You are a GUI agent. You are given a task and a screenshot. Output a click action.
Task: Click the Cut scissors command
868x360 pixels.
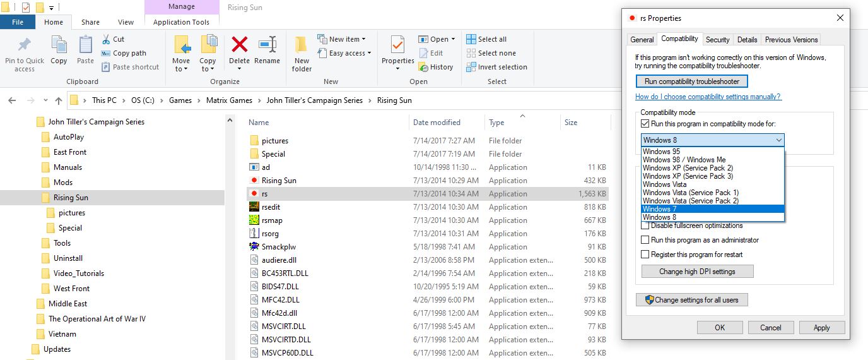point(112,39)
